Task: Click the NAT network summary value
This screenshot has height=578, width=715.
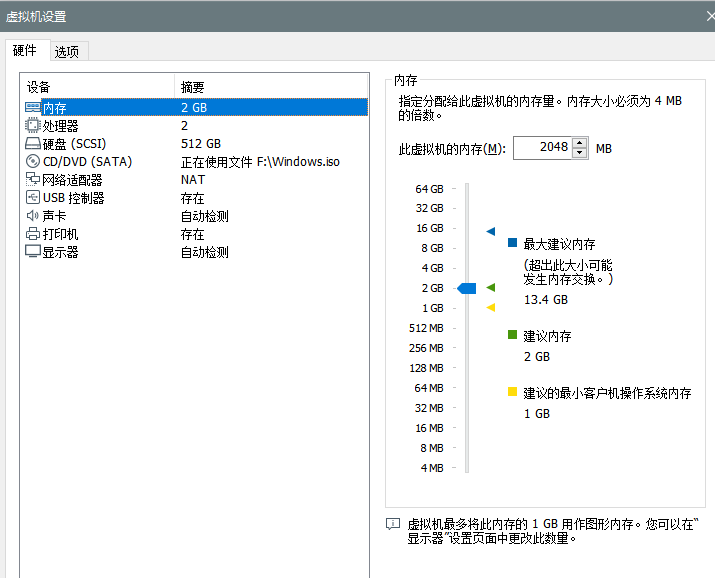Action: tap(193, 180)
